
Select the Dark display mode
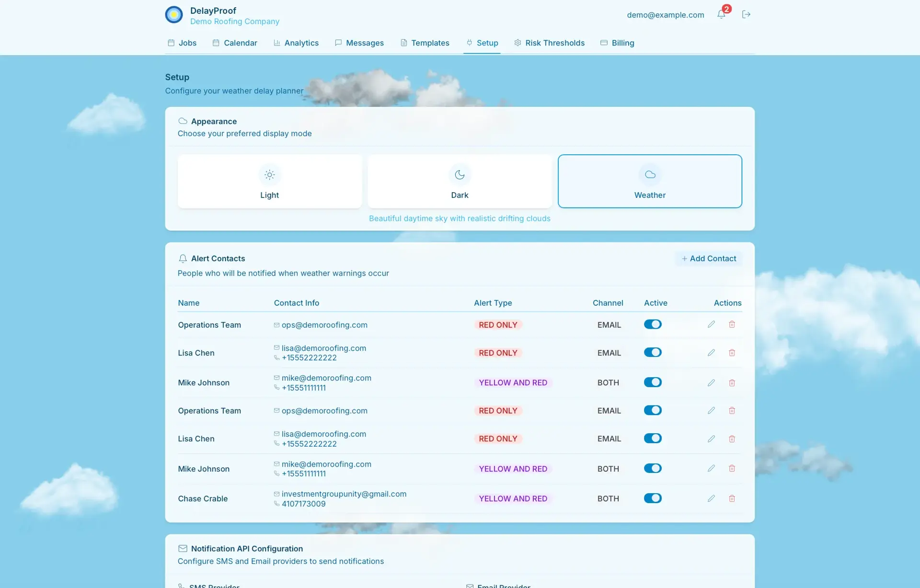(460, 181)
